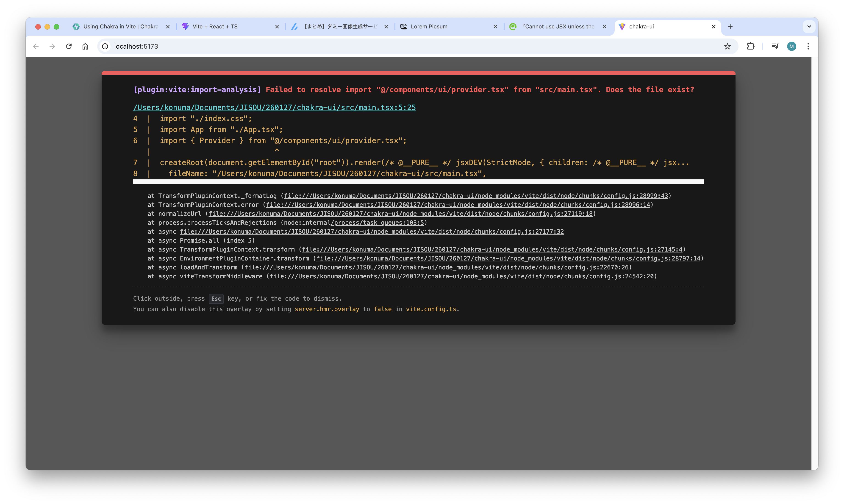Reload the localhost page
This screenshot has width=844, height=504.
tap(69, 46)
